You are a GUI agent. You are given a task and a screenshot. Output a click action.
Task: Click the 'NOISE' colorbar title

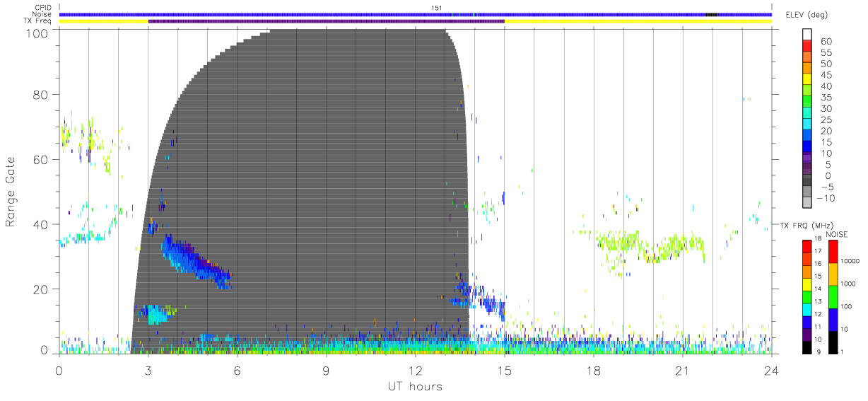point(837,234)
